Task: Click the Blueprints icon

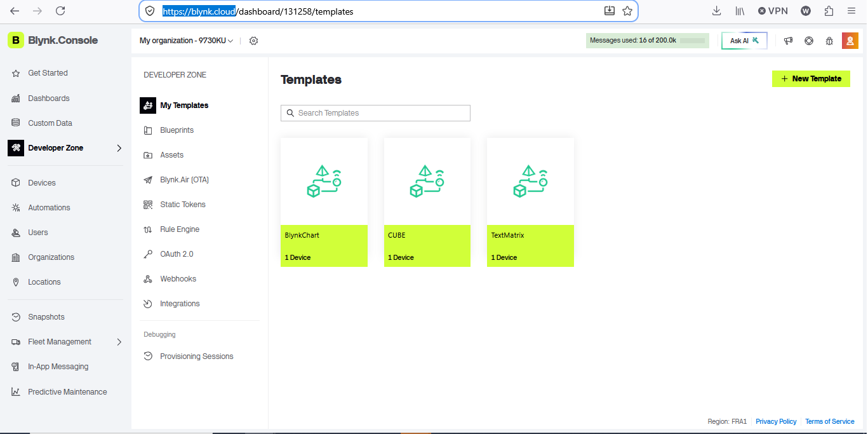Action: 148,130
